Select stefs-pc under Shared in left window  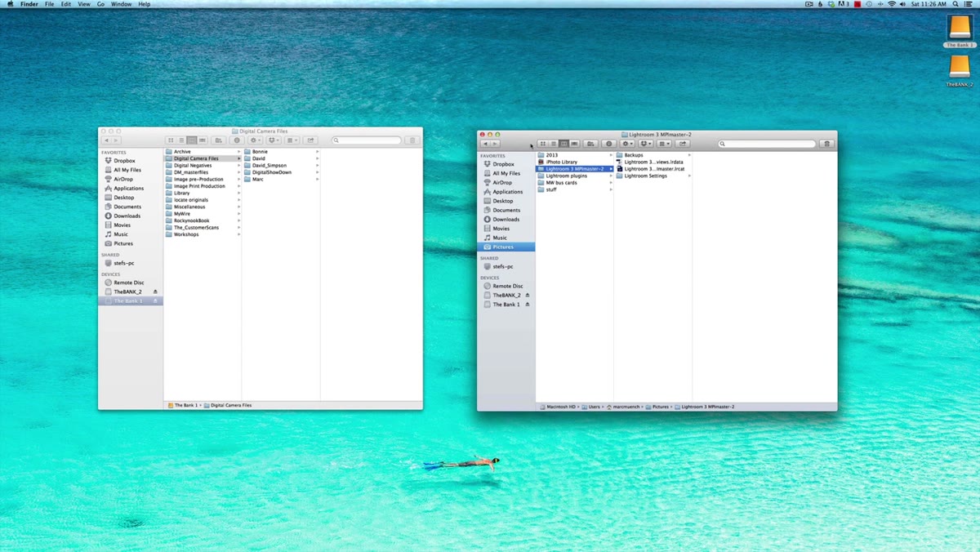[123, 263]
